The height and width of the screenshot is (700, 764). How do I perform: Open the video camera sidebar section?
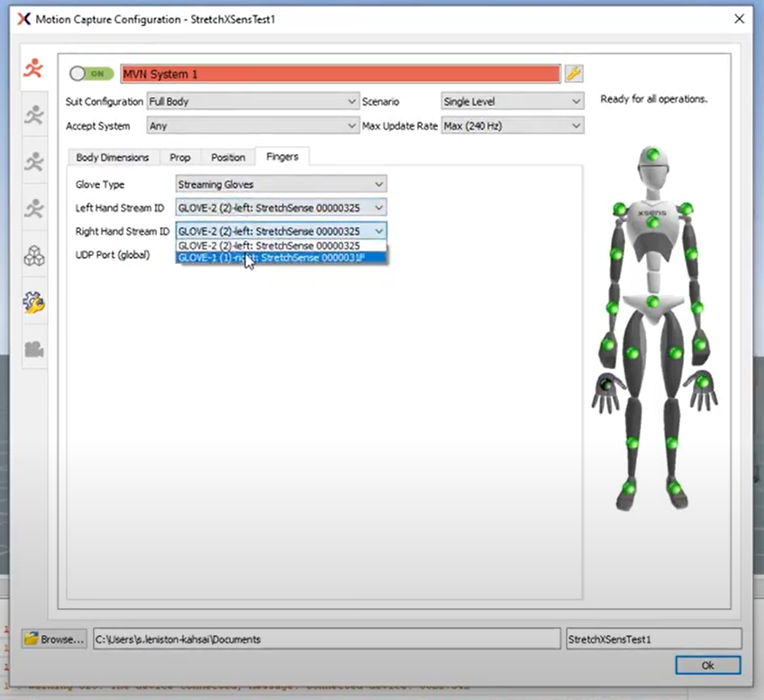pyautogui.click(x=34, y=349)
